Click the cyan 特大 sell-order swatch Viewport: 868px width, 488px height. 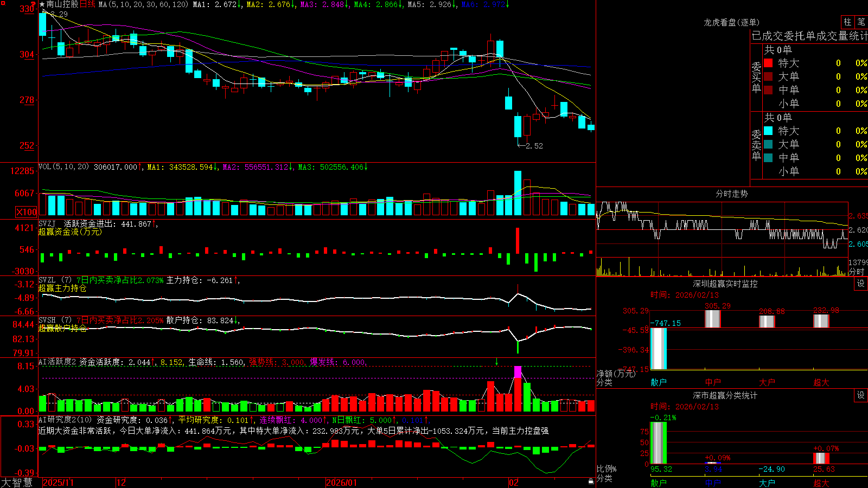(768, 131)
